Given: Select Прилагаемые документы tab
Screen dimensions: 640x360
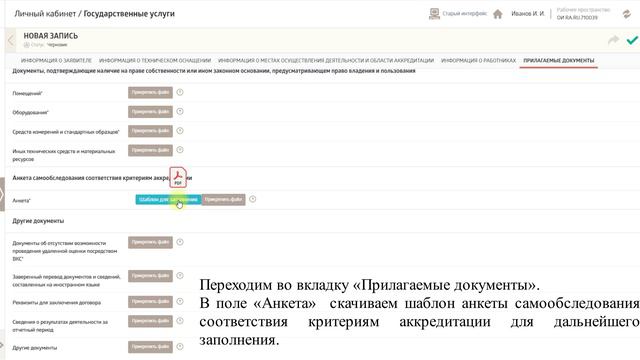Looking at the screenshot, I should pos(559,60).
